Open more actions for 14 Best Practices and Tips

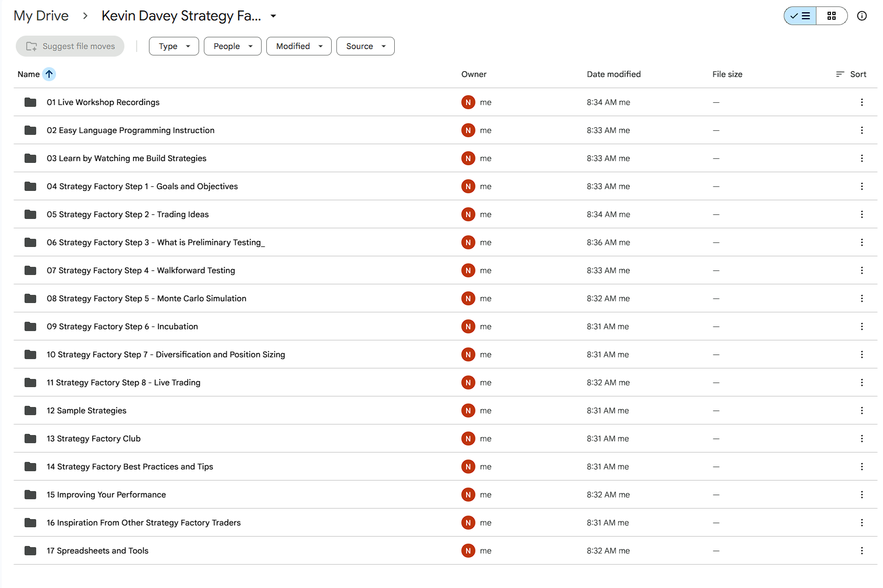point(861,467)
